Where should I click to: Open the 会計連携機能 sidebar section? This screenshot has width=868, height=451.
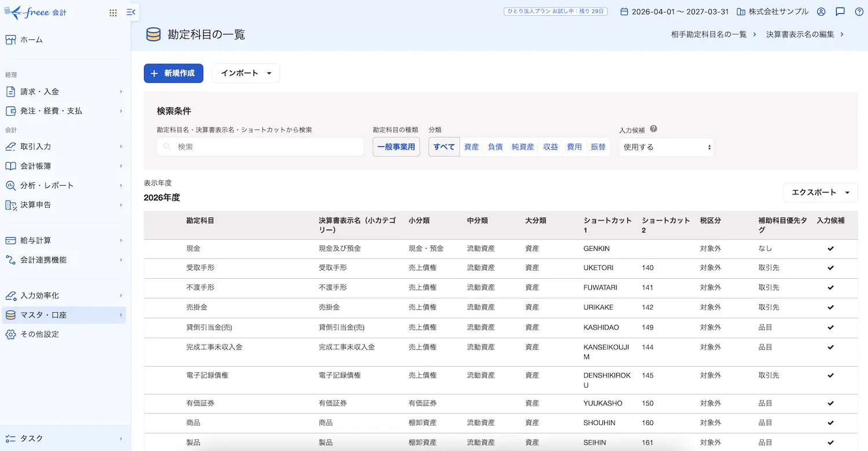(x=64, y=260)
